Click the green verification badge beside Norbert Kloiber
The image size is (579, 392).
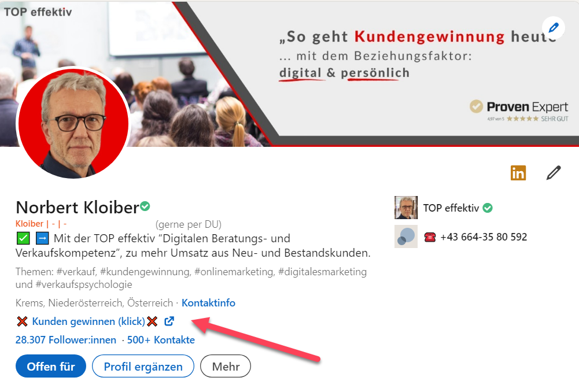pyautogui.click(x=145, y=206)
